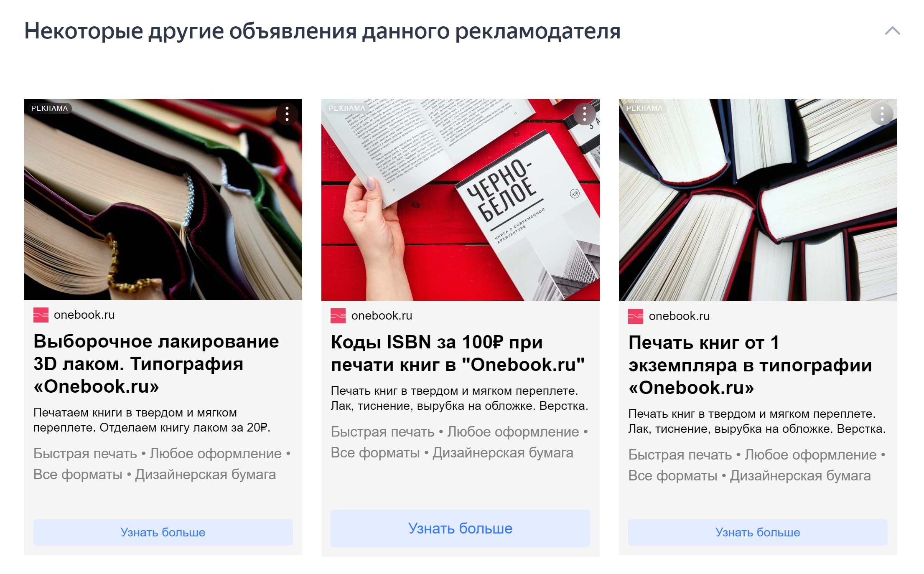Open stacked old books ad image
Viewport: 924px width, 574px height.
coord(163,200)
